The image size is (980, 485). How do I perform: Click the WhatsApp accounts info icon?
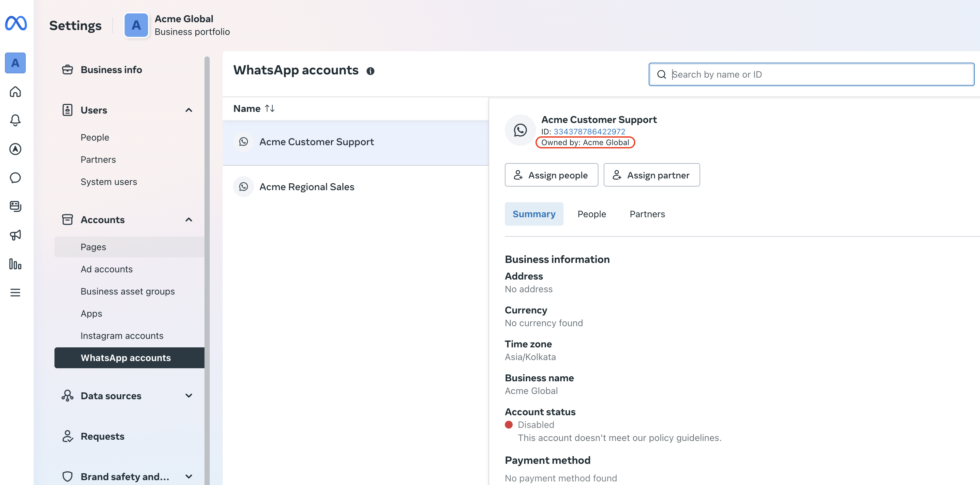click(x=370, y=71)
